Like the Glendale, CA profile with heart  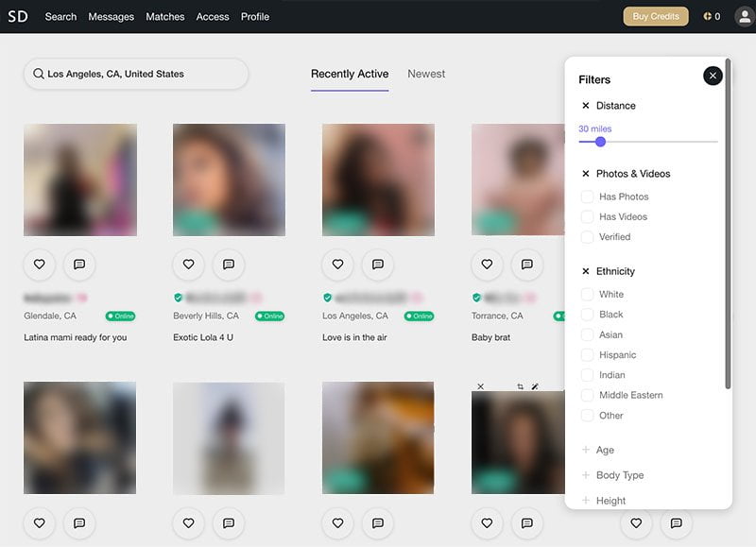coord(40,265)
